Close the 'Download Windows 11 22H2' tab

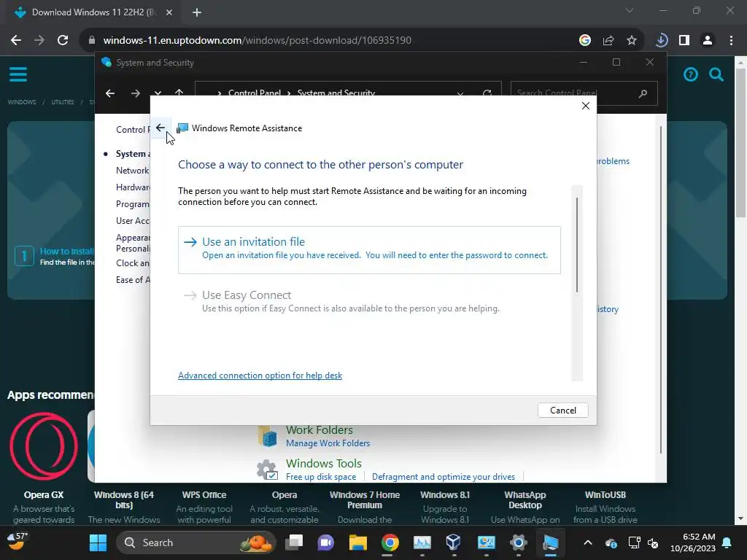[x=169, y=12]
